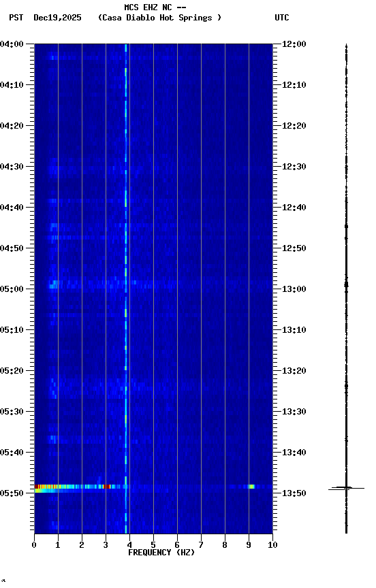Click frequency axis tick label 10

[x=272, y=545]
